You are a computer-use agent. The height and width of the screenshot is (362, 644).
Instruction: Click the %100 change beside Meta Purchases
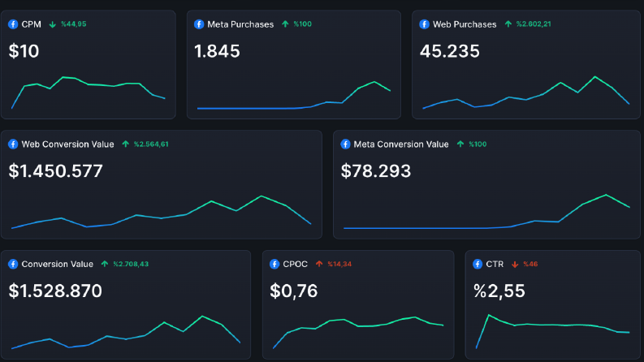(302, 24)
